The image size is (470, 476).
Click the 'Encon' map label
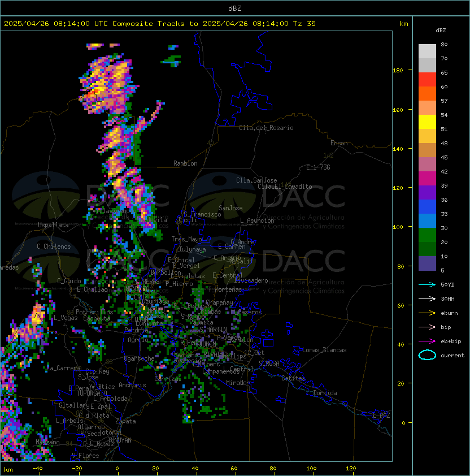coord(339,143)
